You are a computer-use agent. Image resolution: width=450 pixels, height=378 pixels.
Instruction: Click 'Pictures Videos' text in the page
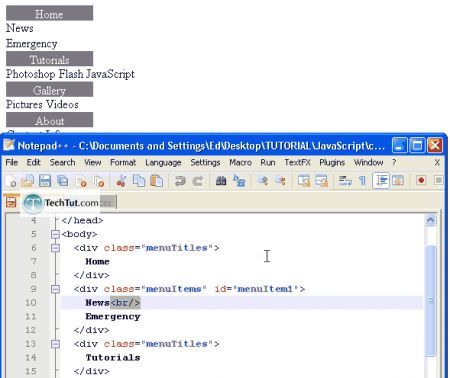[42, 104]
